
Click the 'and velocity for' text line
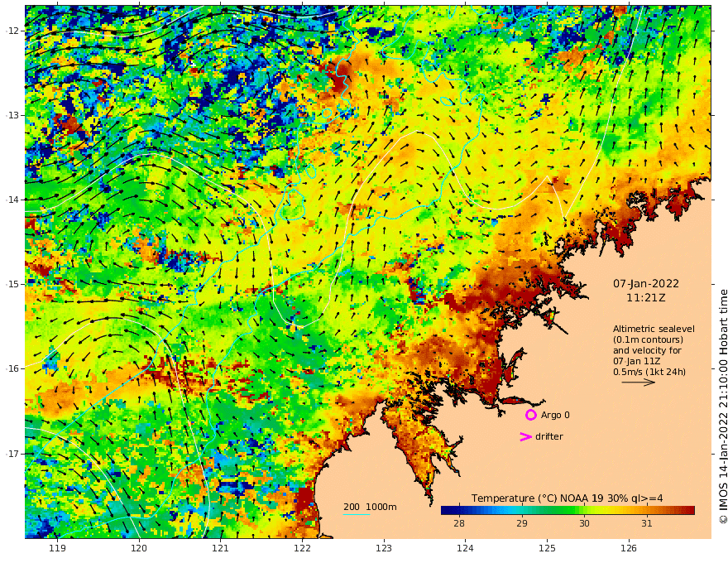click(647, 350)
